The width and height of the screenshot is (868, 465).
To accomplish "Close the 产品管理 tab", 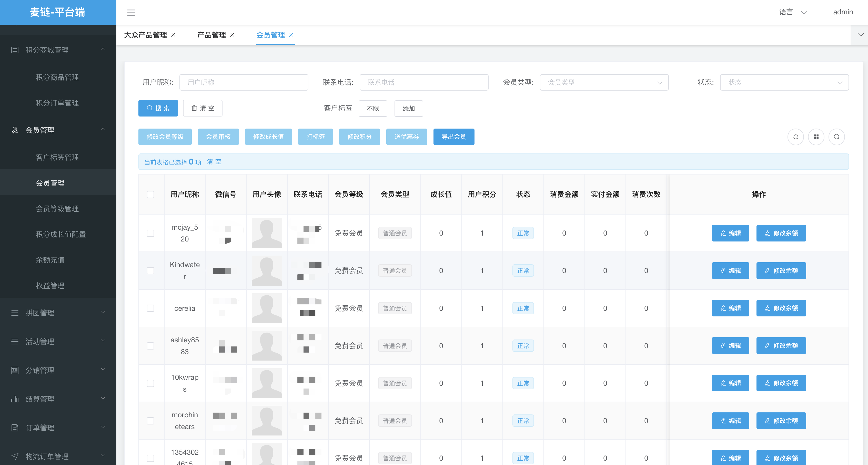I will coord(232,35).
